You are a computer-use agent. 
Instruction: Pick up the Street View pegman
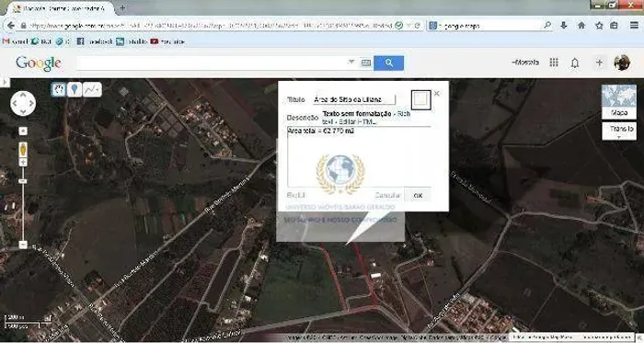point(23,149)
